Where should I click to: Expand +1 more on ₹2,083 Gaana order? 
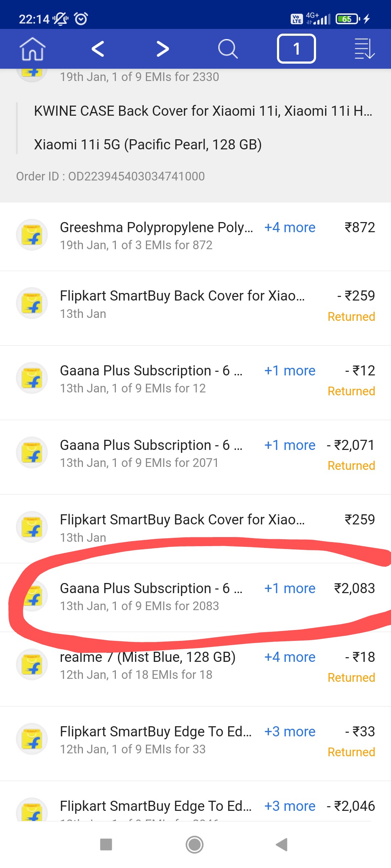[290, 588]
